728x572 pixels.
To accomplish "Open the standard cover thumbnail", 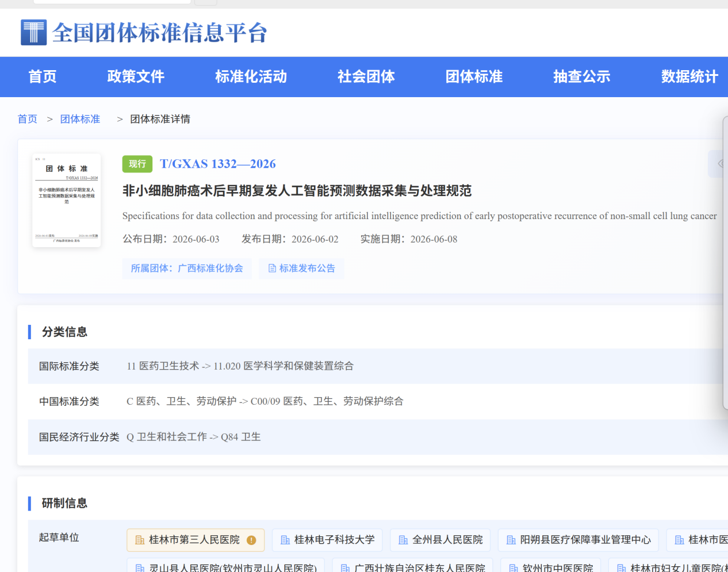I will coord(67,200).
